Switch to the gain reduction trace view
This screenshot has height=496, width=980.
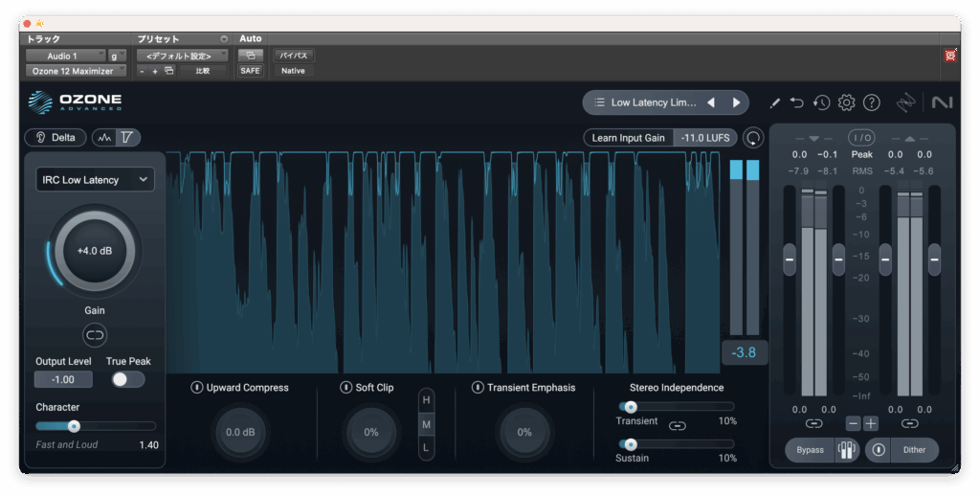pyautogui.click(x=105, y=138)
